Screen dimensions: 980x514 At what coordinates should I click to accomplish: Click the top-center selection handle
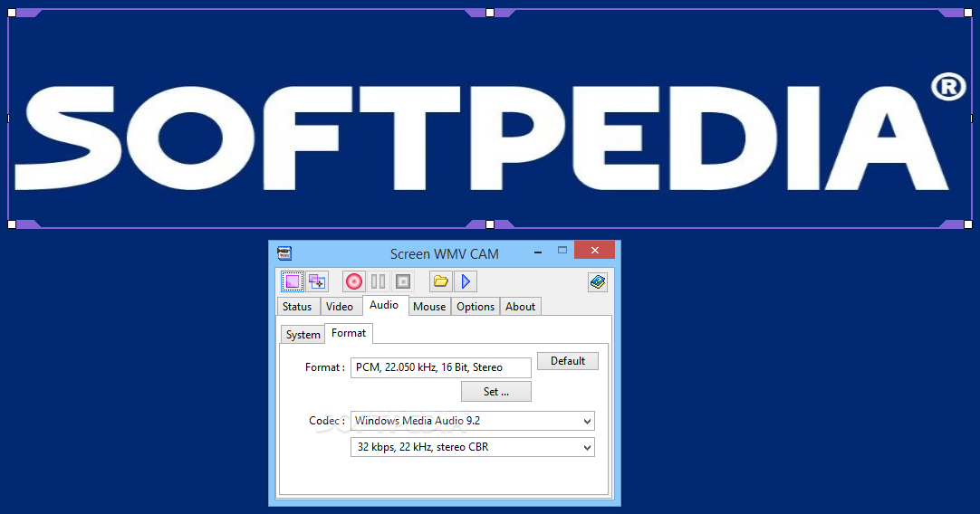coord(490,13)
